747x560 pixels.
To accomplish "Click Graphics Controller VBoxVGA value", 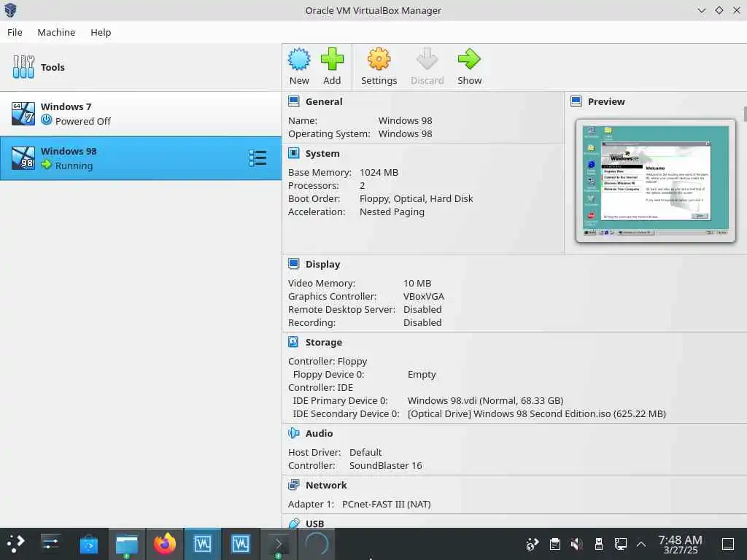I will pyautogui.click(x=424, y=296).
